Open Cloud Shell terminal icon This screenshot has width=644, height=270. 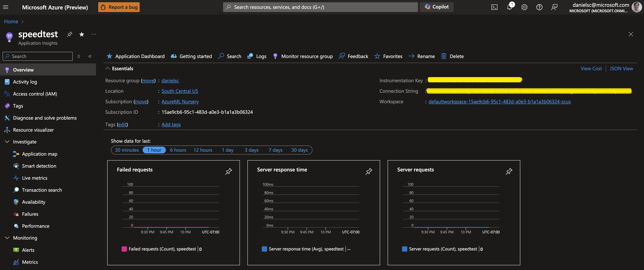coord(494,7)
